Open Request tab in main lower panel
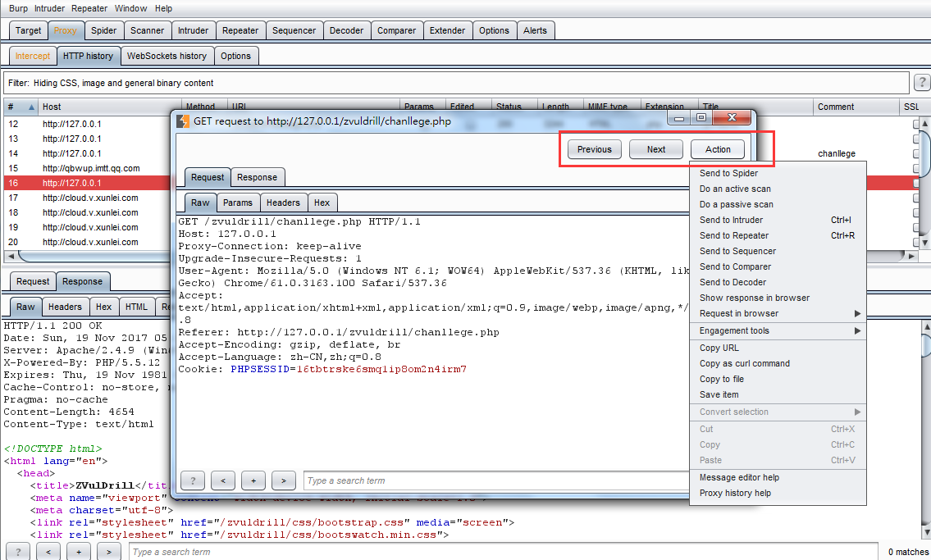 point(33,281)
